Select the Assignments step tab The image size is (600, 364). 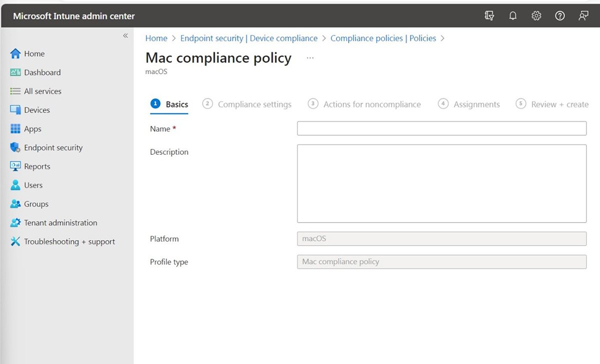476,104
